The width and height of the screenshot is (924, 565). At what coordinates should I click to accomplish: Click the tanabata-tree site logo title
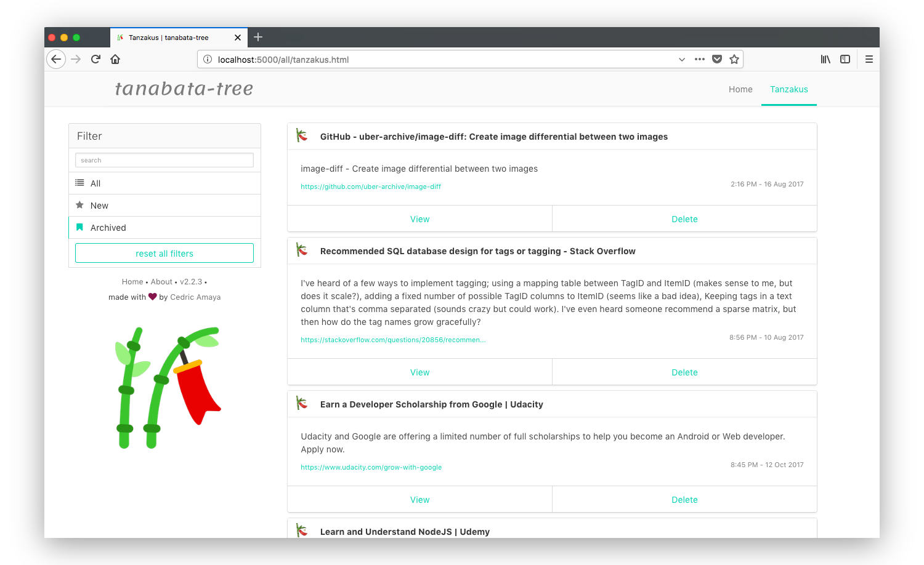(184, 89)
